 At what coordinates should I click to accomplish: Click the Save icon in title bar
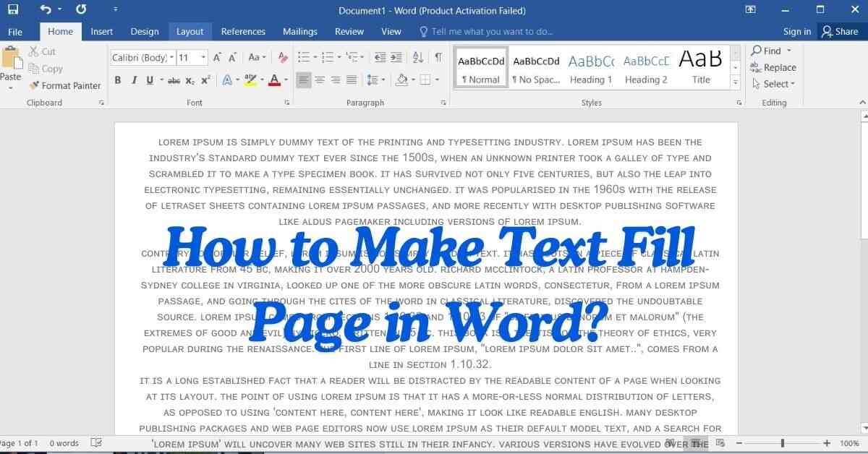[x=13, y=10]
